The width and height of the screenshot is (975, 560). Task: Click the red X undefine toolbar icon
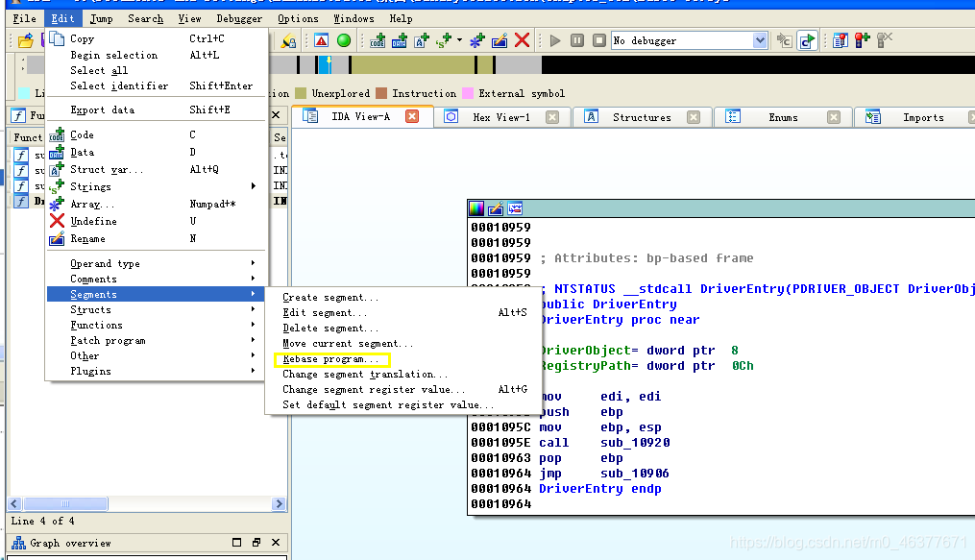523,41
